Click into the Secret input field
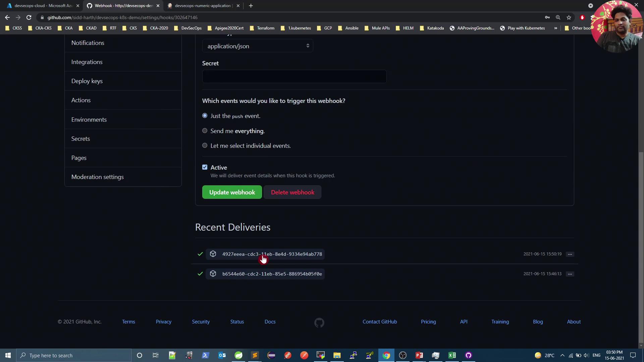Viewport: 644px width, 362px height. coord(294,76)
